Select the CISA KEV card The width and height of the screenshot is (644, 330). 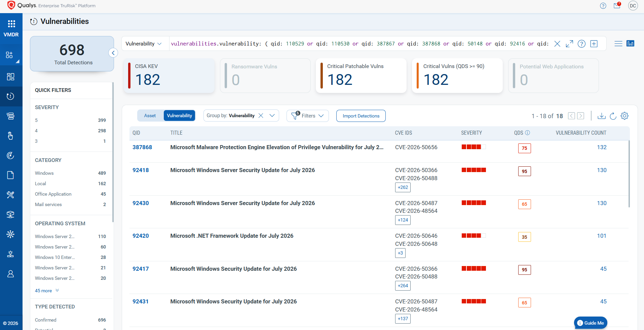pyautogui.click(x=169, y=75)
